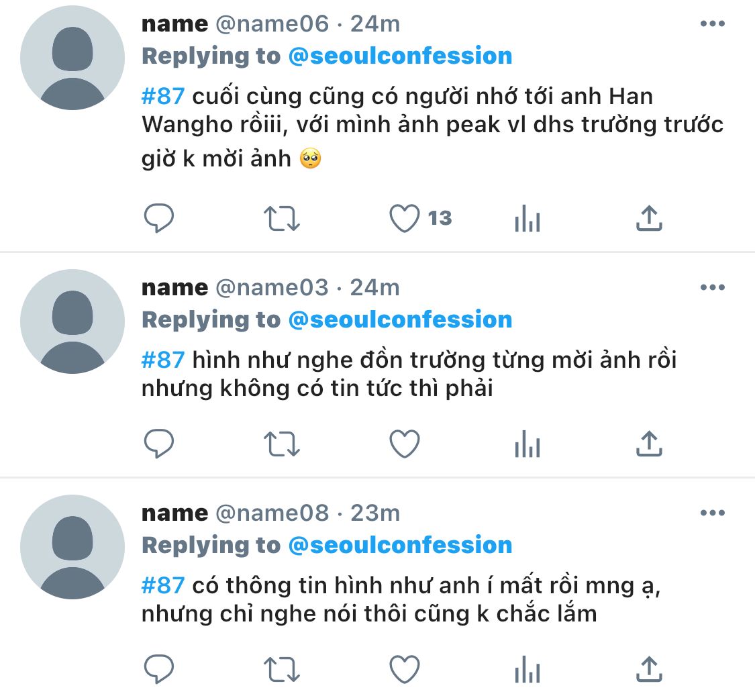The height and width of the screenshot is (700, 755).
Task: Retweet the name06 tweet
Action: click(282, 219)
